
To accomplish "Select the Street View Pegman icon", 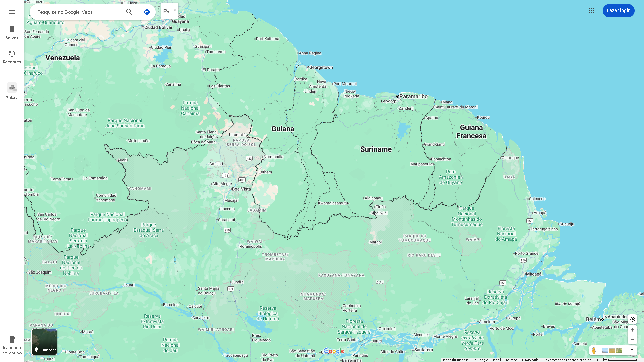I will click(x=594, y=351).
